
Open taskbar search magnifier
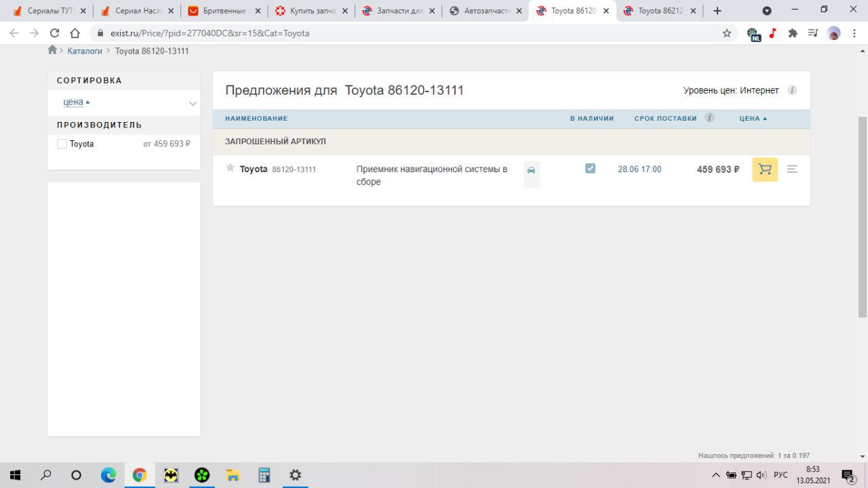pos(45,475)
